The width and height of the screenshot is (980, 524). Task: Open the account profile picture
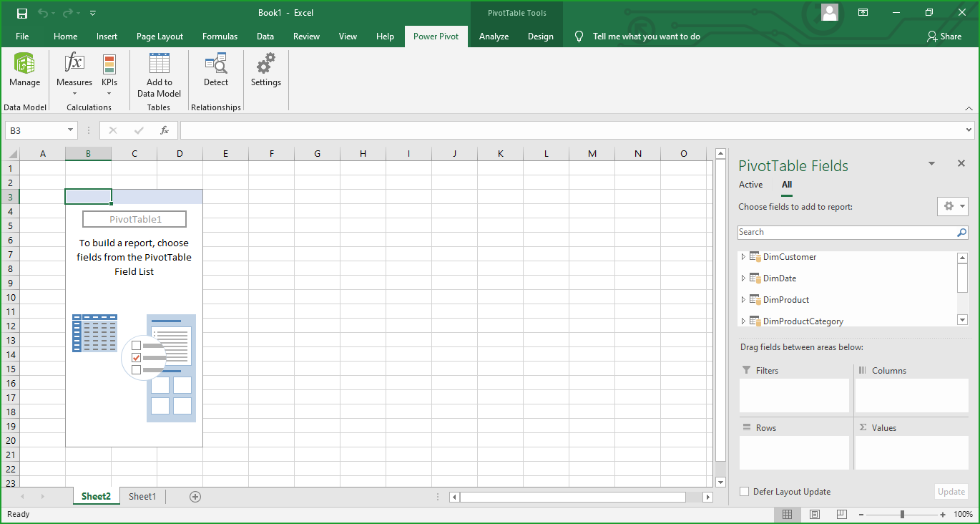point(829,13)
